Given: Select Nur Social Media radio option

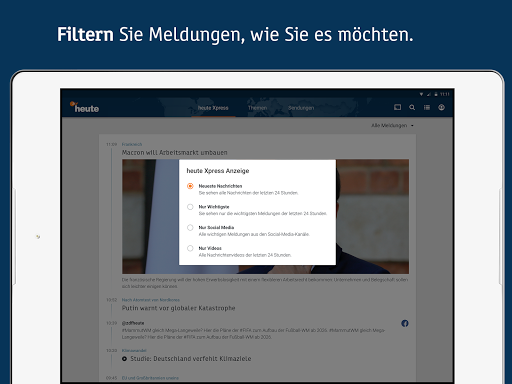Looking at the screenshot, I should point(190,228).
